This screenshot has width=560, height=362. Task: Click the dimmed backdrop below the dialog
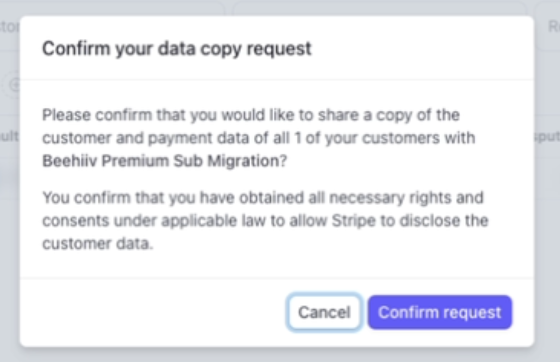coord(280,355)
